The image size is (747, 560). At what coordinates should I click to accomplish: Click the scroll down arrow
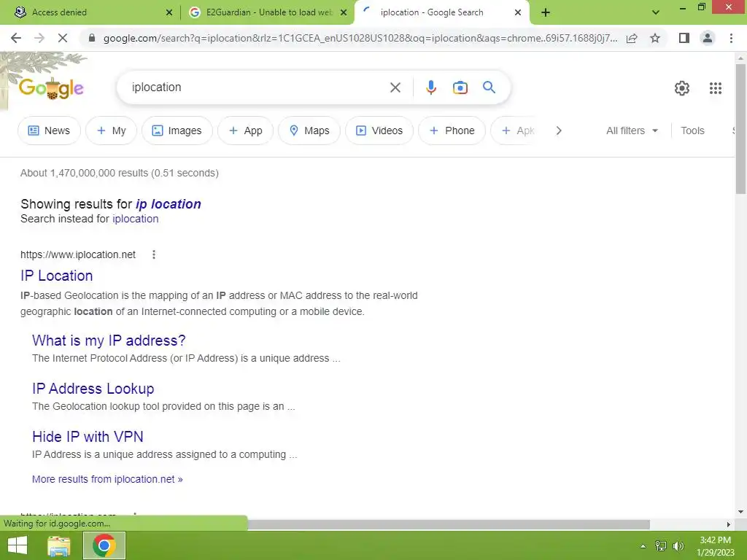pos(740,512)
